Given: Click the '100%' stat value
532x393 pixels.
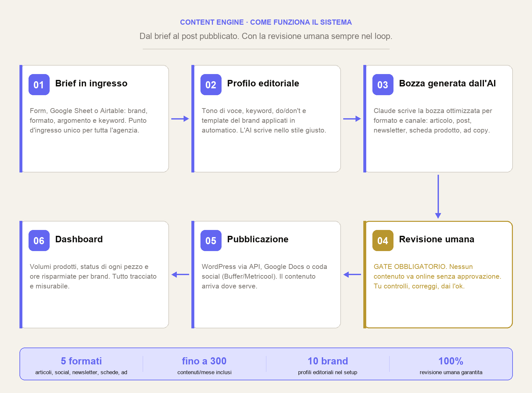Looking at the screenshot, I should coord(451,361).
